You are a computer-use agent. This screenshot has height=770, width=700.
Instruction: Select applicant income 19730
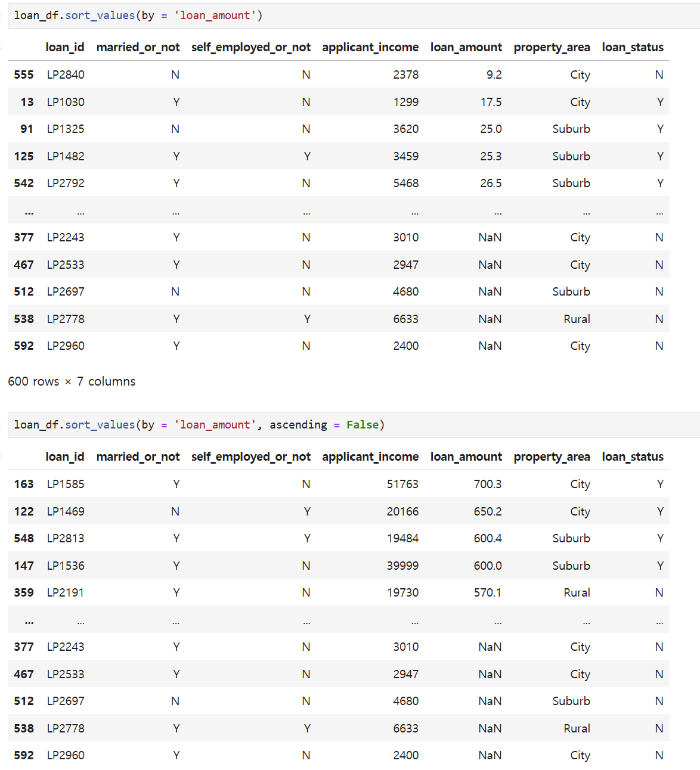(402, 592)
